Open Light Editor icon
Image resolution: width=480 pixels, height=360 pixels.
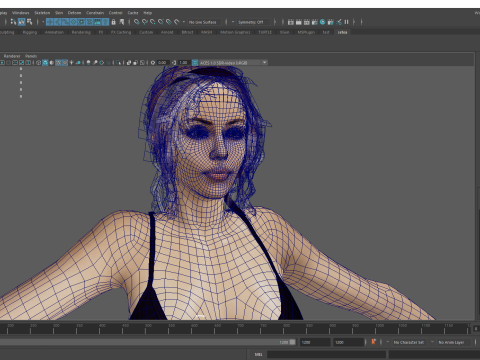pos(339,22)
